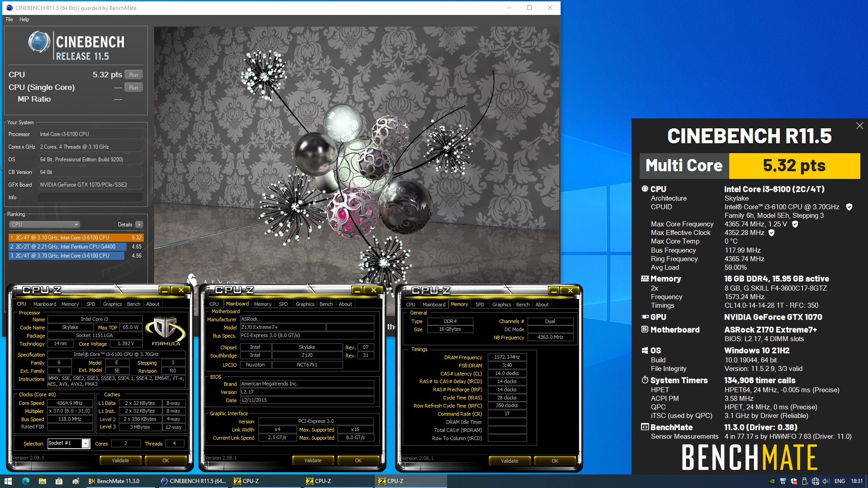Image resolution: width=868 pixels, height=488 pixels.
Task: Click the OC Formula logo in CPU-Z
Action: tap(166, 331)
